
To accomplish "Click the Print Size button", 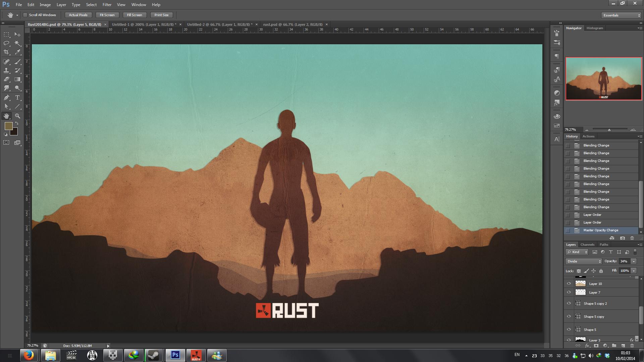I will click(x=161, y=15).
